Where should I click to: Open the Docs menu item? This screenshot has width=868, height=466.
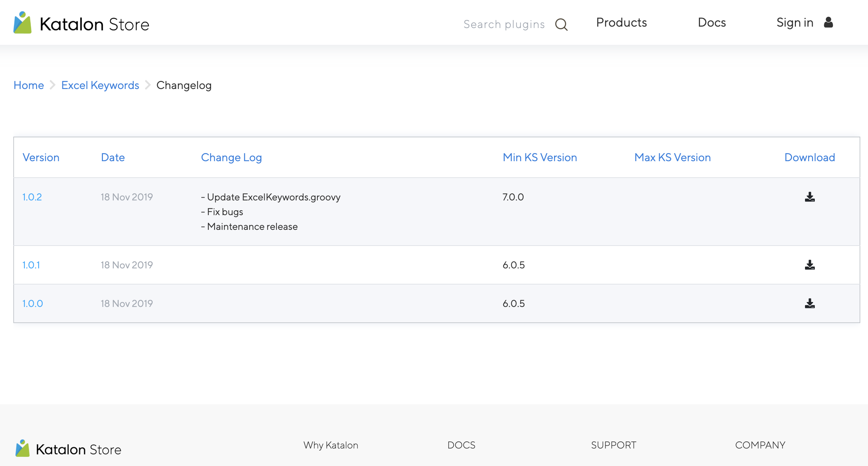[x=712, y=22]
